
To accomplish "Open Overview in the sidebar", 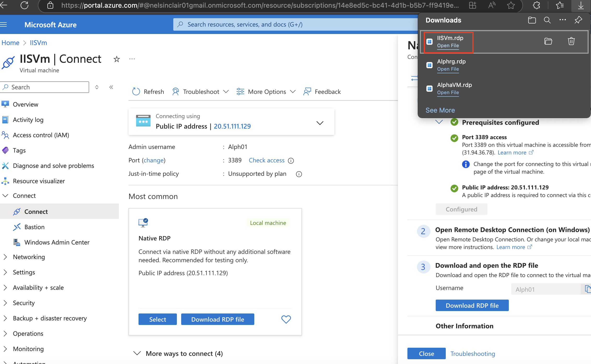I will [x=25, y=104].
